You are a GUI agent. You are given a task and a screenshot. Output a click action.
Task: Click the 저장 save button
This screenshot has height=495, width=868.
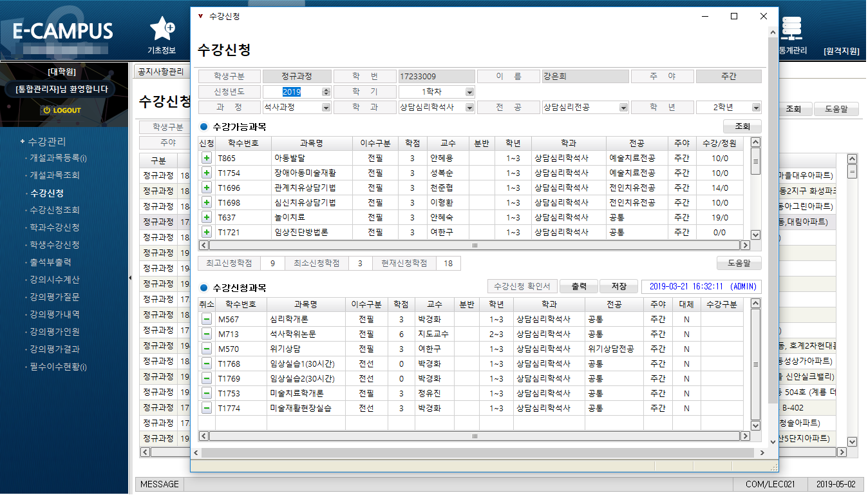coord(618,287)
